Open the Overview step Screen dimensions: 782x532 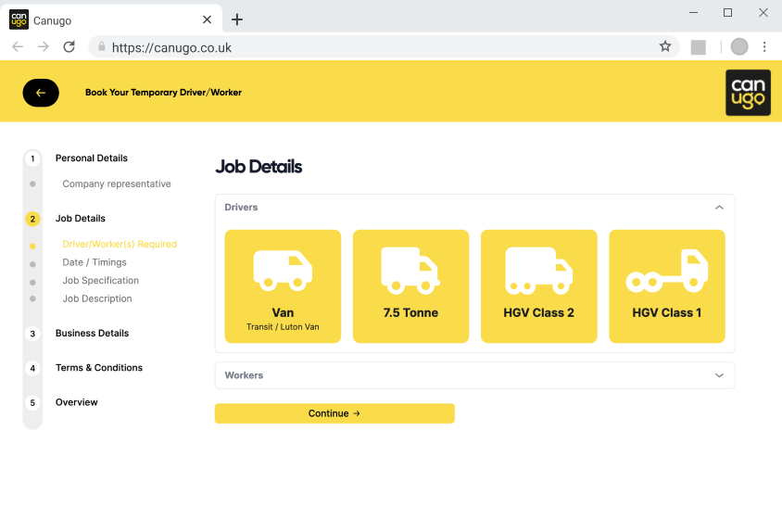76,402
